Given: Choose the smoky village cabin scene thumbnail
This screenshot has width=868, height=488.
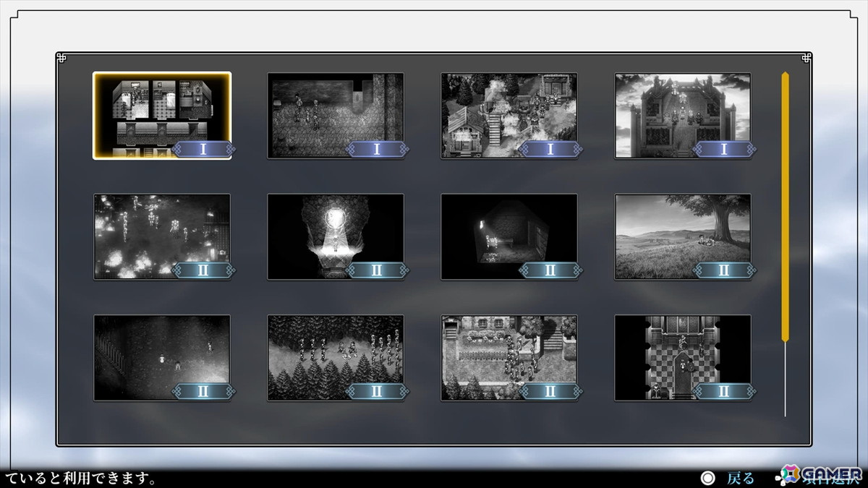Looking at the screenshot, I should click(x=509, y=116).
